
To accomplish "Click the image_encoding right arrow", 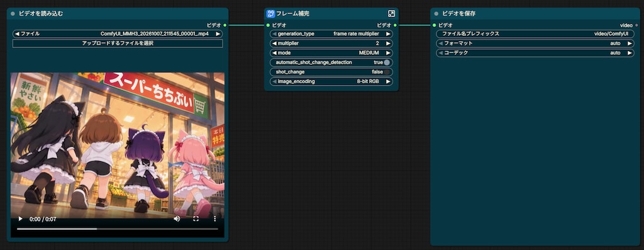I will (388, 81).
